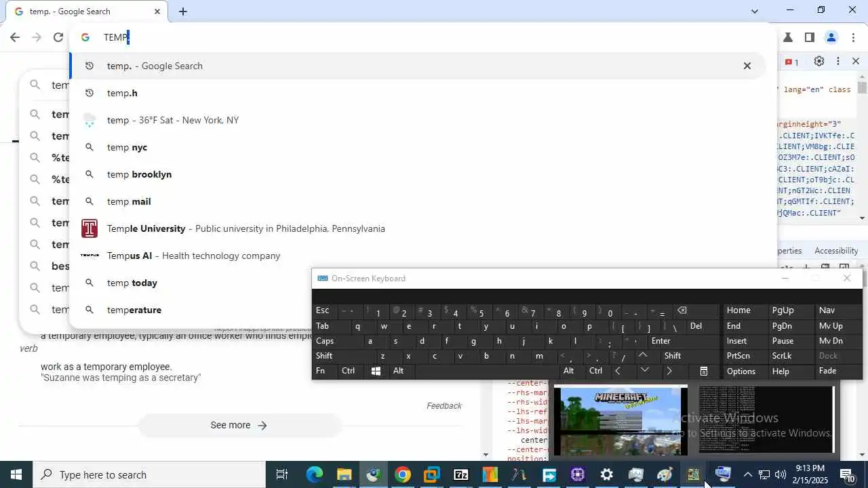
Task: Choose the 'temp.h' suggestion
Action: coord(417,93)
